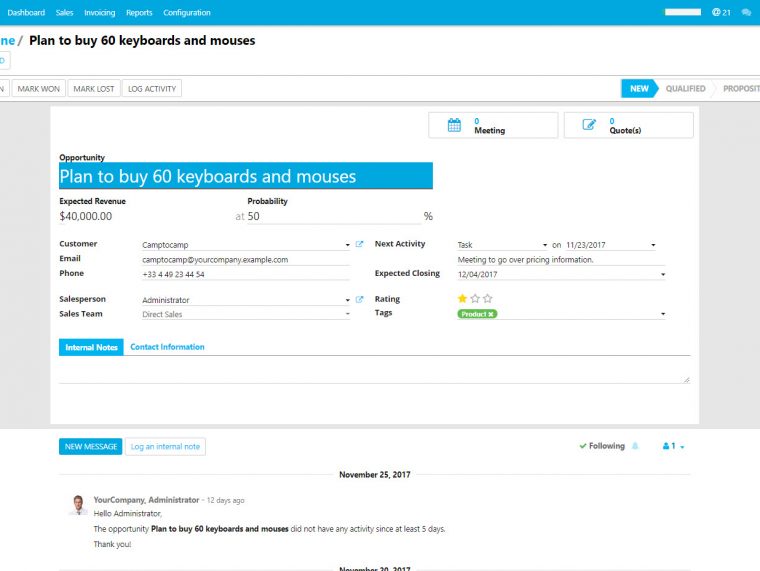The image size is (760, 571).
Task: Click the 'November 25, 2017' date separator
Action: tap(375, 475)
